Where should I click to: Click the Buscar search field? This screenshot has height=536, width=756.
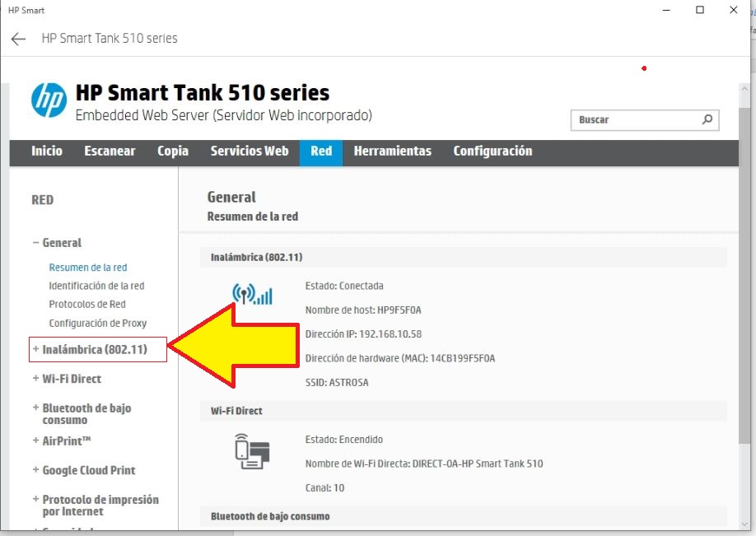coord(634,120)
